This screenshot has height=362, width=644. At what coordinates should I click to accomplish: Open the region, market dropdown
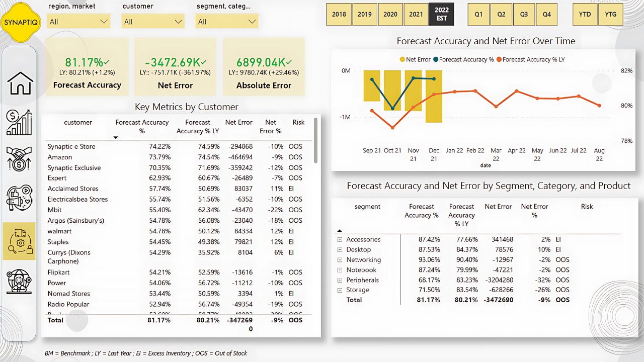click(78, 22)
